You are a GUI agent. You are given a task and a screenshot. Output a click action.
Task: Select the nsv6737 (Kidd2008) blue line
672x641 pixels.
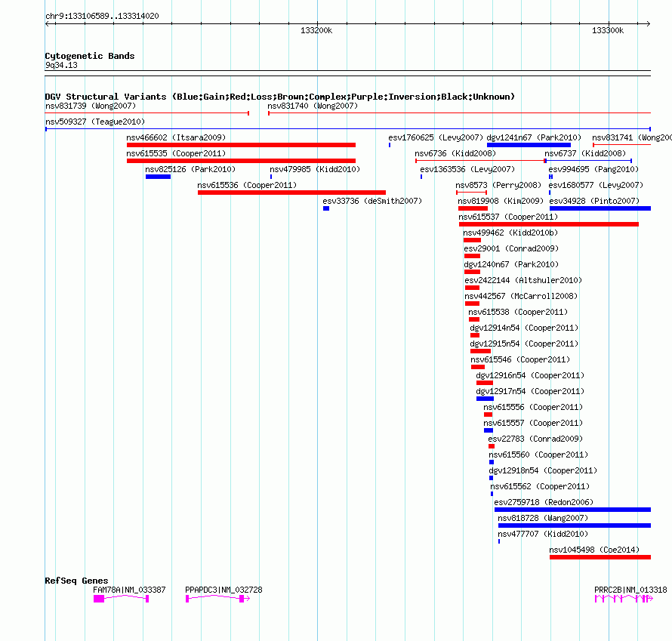point(588,161)
